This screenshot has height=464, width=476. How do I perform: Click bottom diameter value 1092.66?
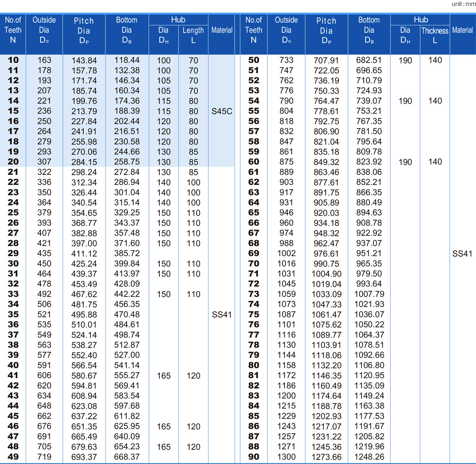coord(369,355)
